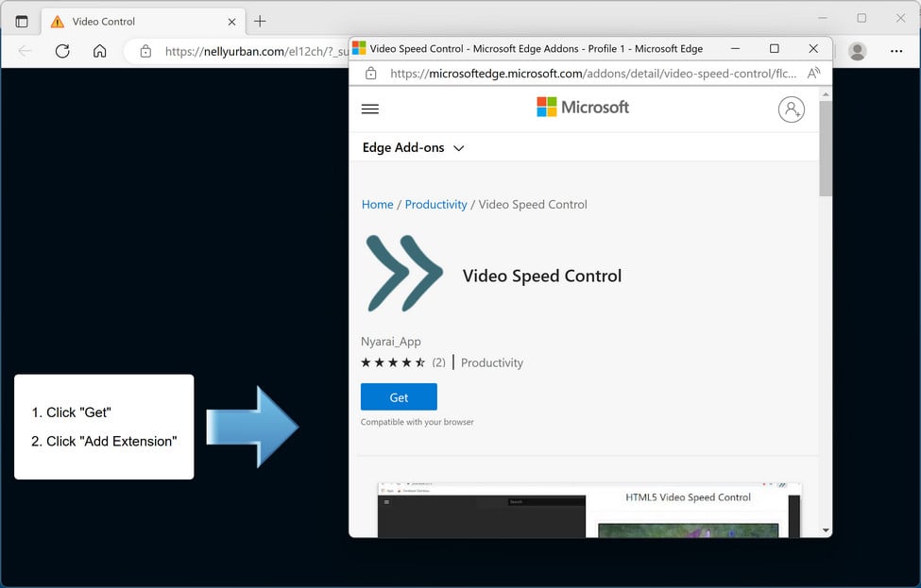Click the microsoftedge.microsoft.com address bar
921x588 pixels.
tap(593, 74)
